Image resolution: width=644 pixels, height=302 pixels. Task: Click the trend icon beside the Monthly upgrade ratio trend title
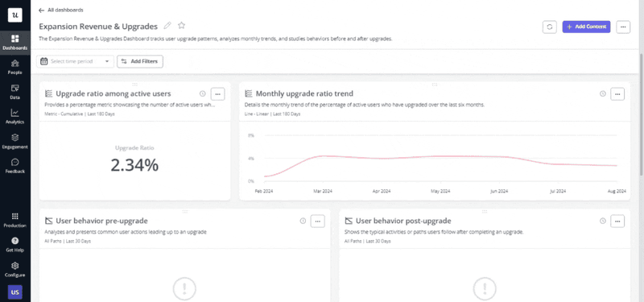[248, 93]
